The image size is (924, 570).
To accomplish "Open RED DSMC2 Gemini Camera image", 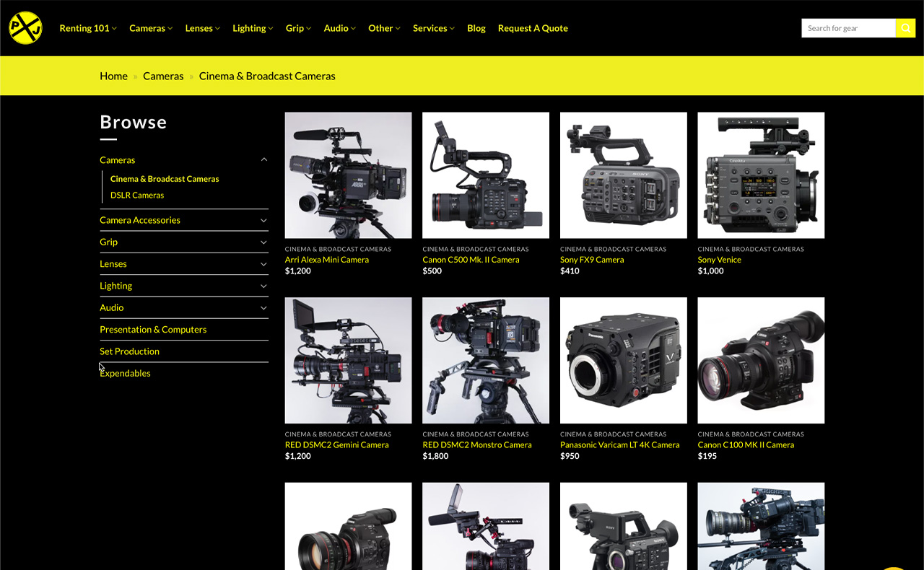I will tap(348, 361).
